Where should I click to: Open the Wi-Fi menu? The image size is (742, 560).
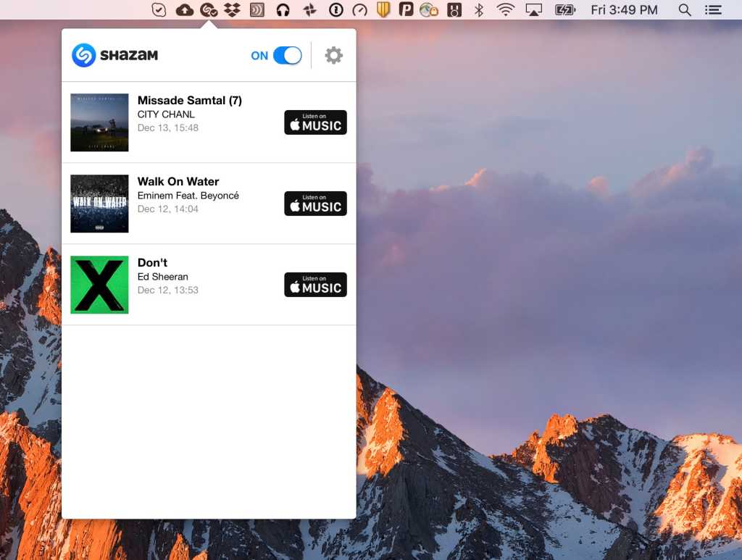506,10
